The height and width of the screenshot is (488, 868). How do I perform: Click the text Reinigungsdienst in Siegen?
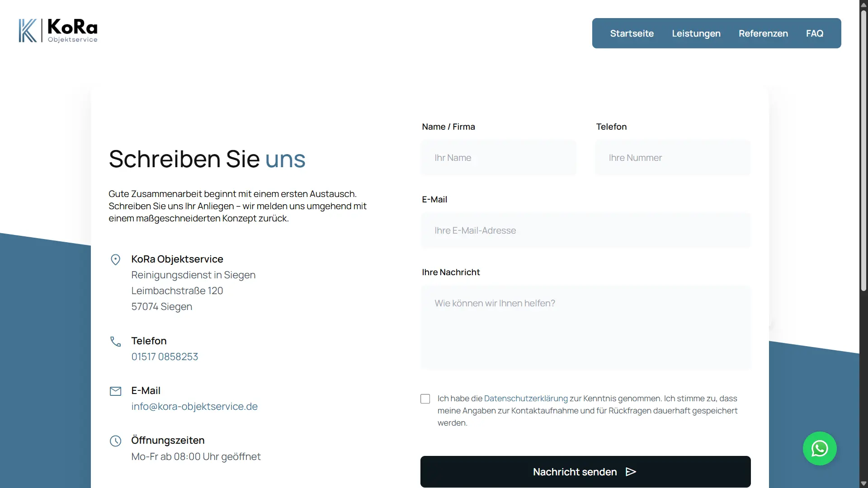(x=193, y=275)
